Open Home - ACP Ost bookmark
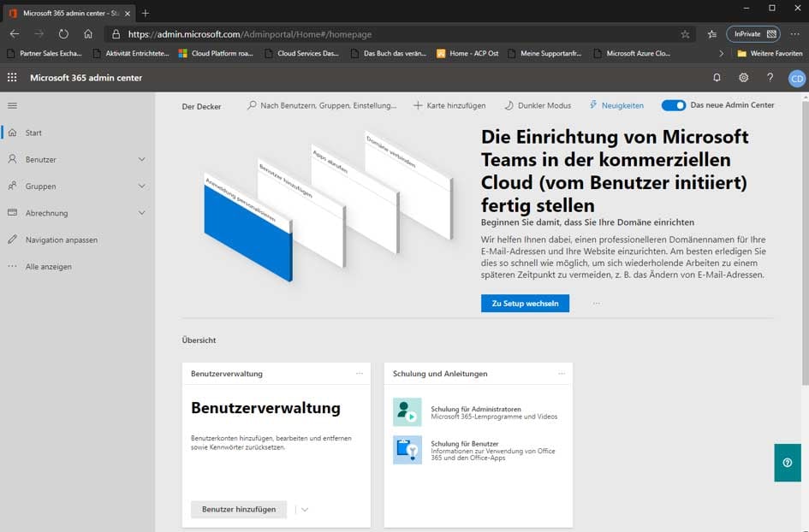 pyautogui.click(x=467, y=53)
